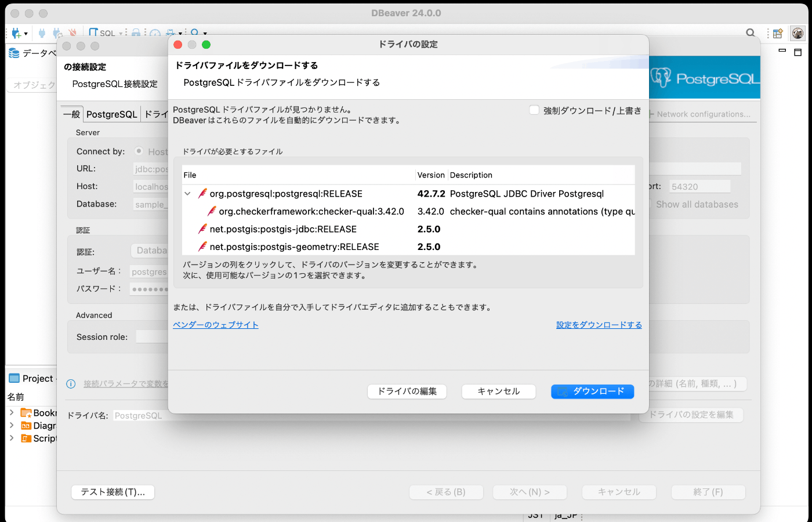Screen dimensions: 812x522
Task: Close the ドライバの設定 dialog with red button
Action: click(x=178, y=45)
